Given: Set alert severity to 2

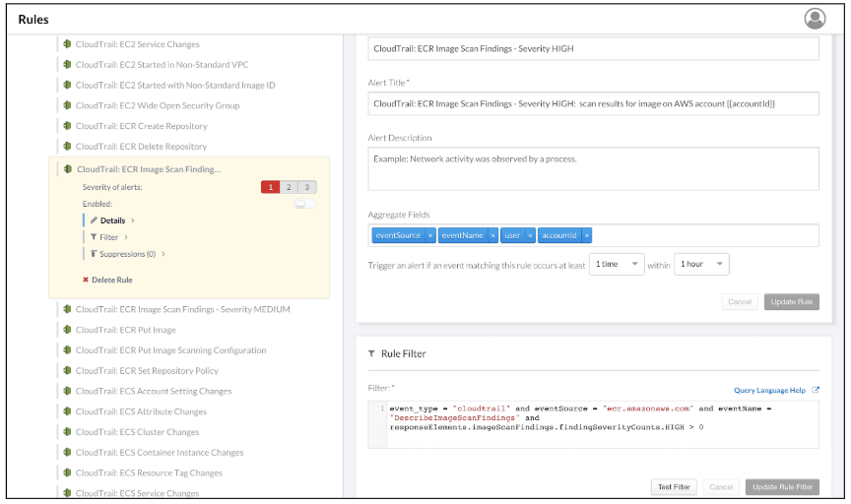Looking at the screenshot, I should [x=289, y=187].
